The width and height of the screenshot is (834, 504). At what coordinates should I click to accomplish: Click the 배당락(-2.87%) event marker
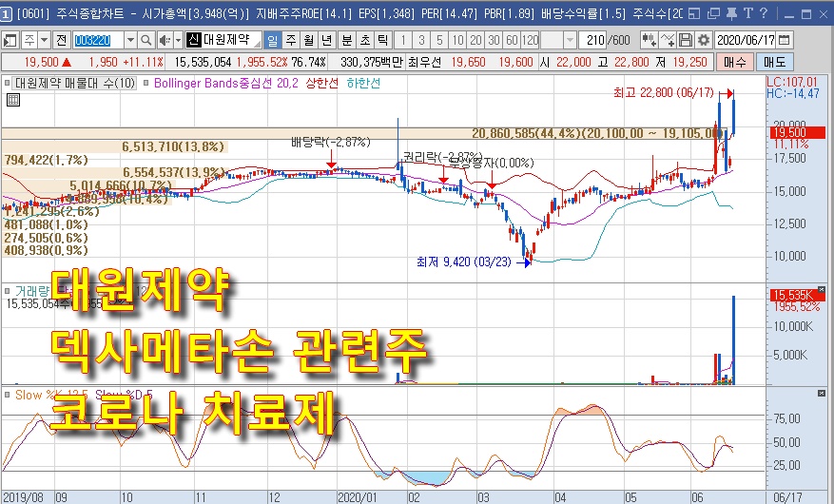click(x=330, y=142)
